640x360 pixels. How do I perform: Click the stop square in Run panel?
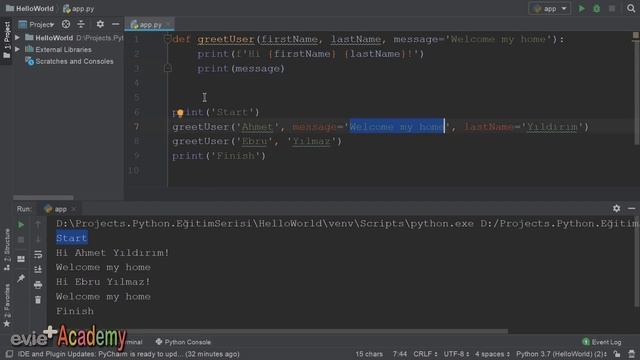21,240
